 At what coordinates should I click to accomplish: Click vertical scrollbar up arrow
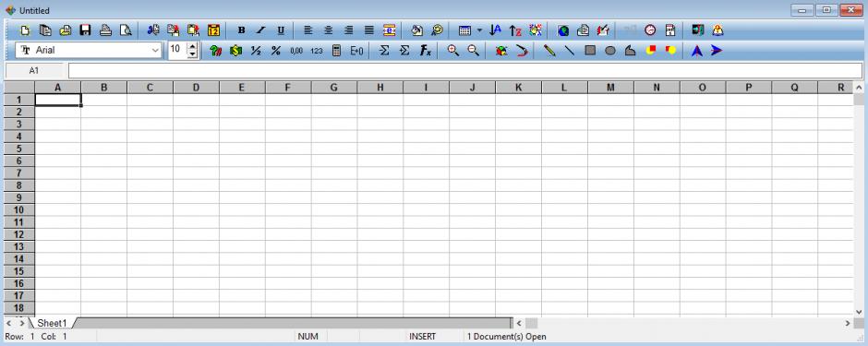coord(859,88)
